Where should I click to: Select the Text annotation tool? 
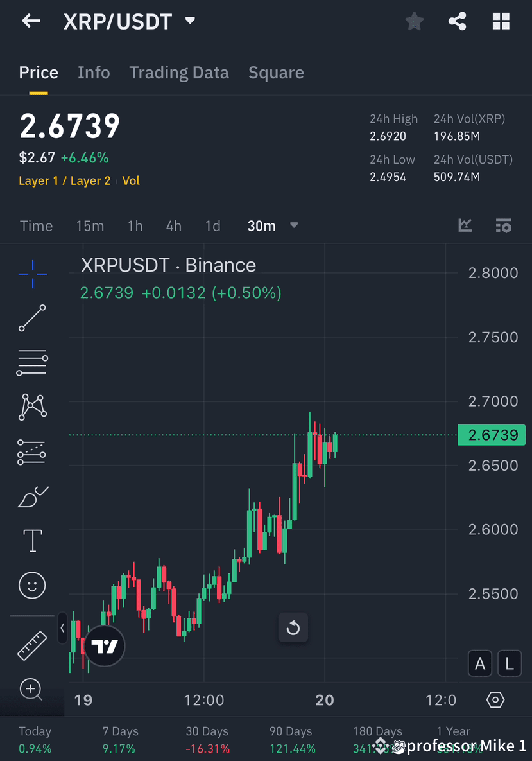coord(32,540)
